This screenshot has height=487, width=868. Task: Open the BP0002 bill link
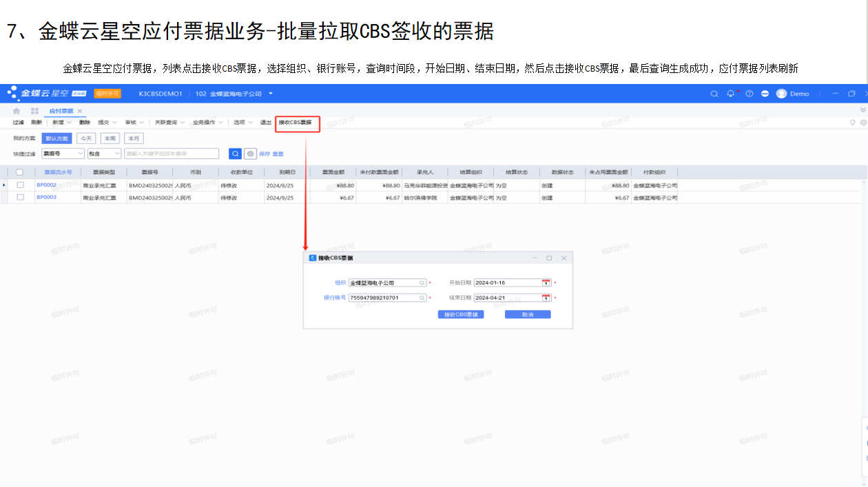coord(46,185)
